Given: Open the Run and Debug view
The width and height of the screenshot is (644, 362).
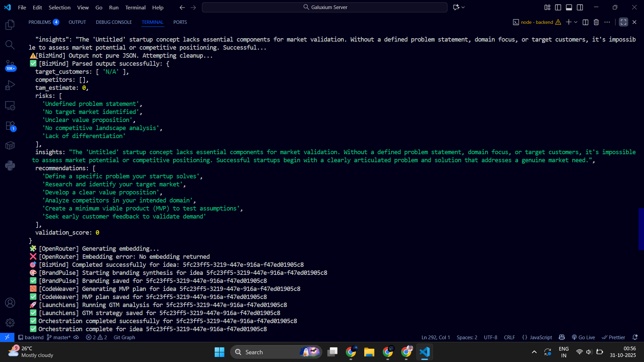Looking at the screenshot, I should pyautogui.click(x=10, y=85).
